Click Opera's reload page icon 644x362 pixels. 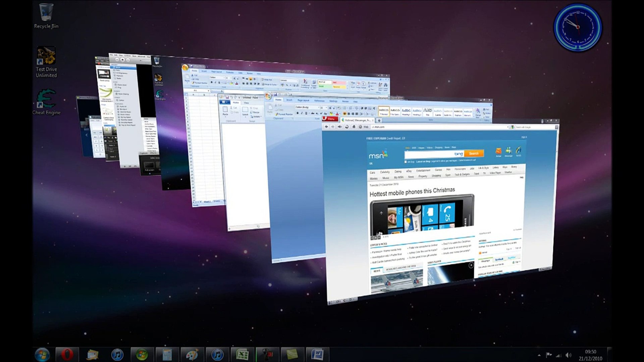(x=347, y=127)
